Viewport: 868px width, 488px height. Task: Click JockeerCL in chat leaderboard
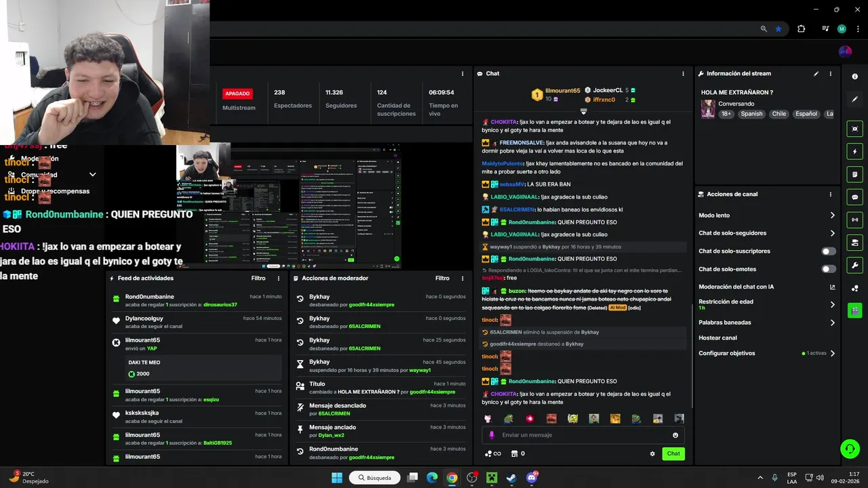(x=608, y=90)
